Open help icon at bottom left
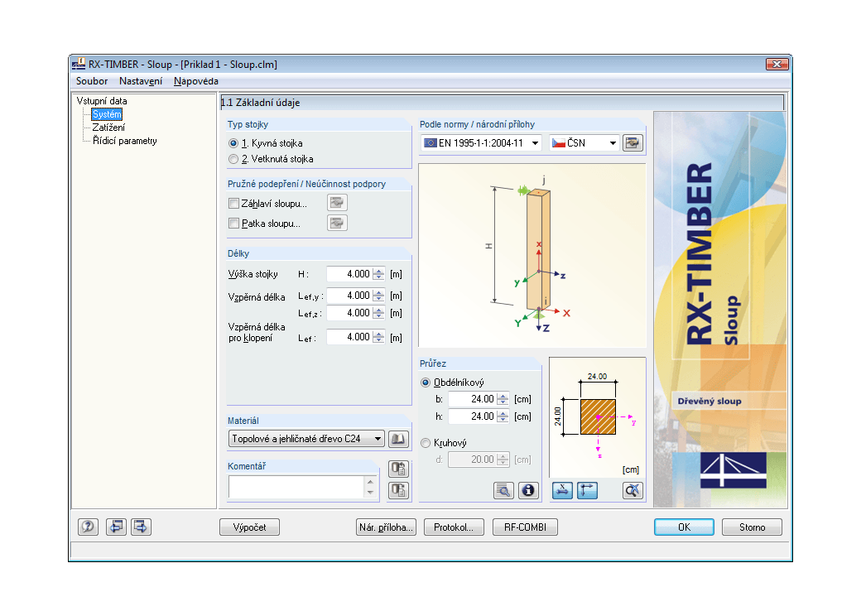861x616 pixels. pos(88,527)
